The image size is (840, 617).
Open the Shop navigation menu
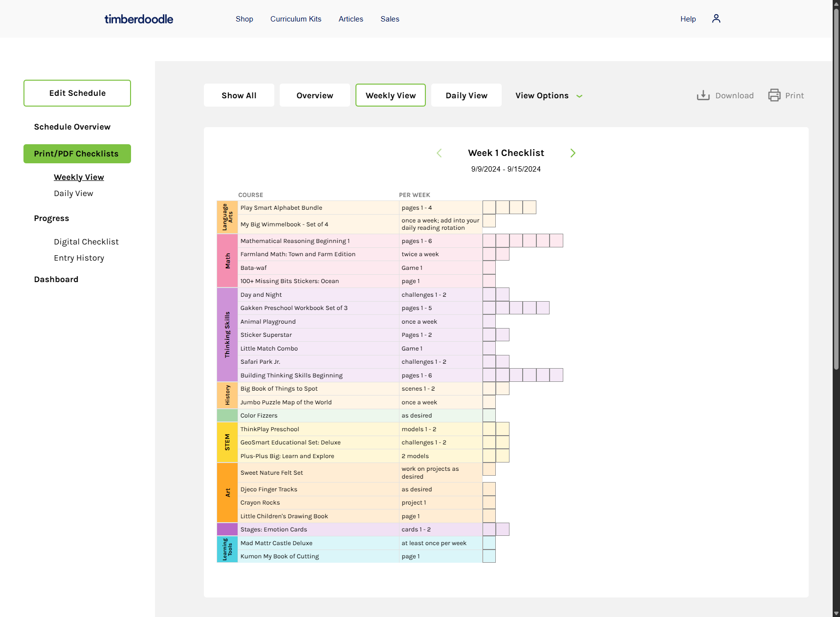click(x=244, y=19)
